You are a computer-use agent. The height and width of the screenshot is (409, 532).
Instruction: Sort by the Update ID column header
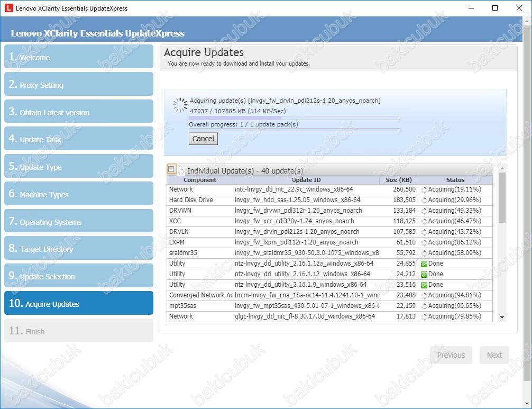tap(306, 180)
